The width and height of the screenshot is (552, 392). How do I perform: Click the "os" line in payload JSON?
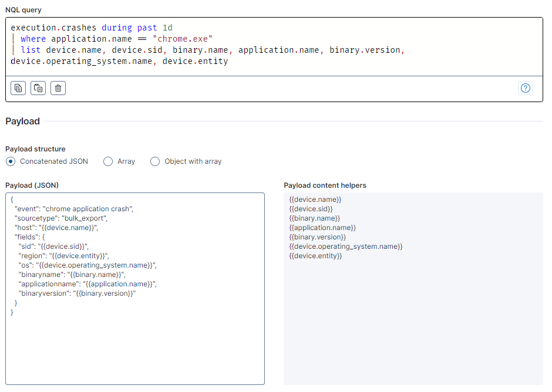tap(87, 265)
